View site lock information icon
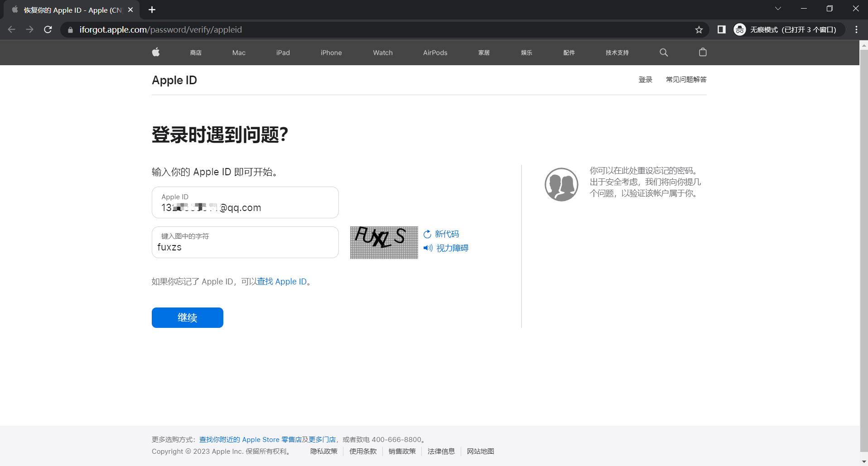 tap(70, 30)
